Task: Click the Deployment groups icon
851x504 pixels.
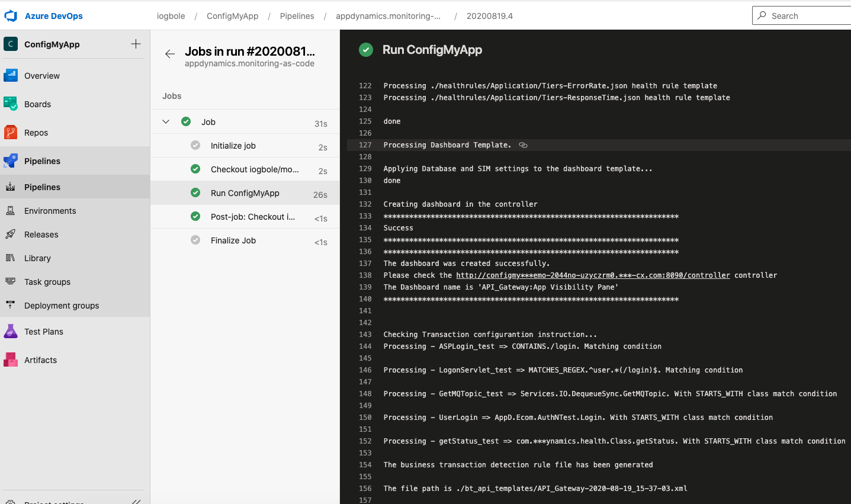Action: [x=10, y=306]
